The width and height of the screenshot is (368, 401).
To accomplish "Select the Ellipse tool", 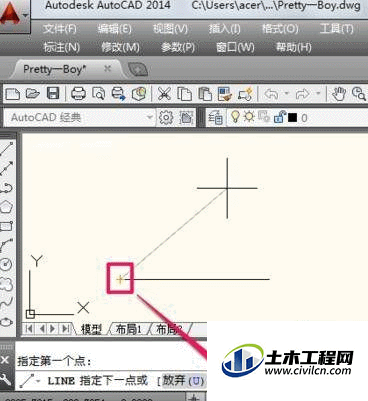I will (7, 322).
